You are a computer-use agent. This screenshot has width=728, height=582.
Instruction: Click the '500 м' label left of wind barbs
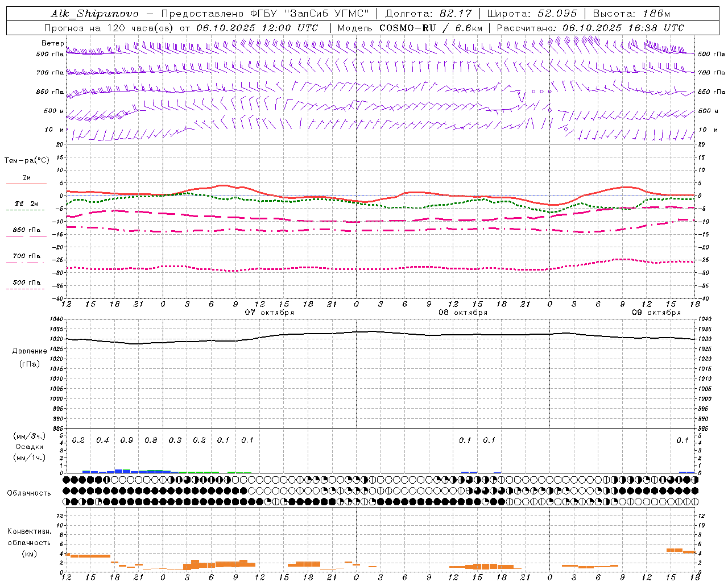tap(54, 111)
